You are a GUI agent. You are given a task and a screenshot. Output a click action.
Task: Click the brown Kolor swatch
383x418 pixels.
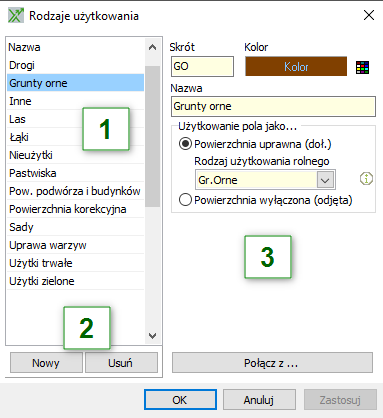tap(296, 67)
